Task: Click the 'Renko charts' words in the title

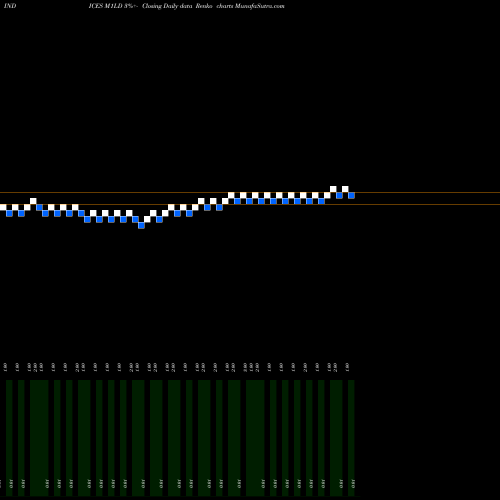Action: pos(215,6)
